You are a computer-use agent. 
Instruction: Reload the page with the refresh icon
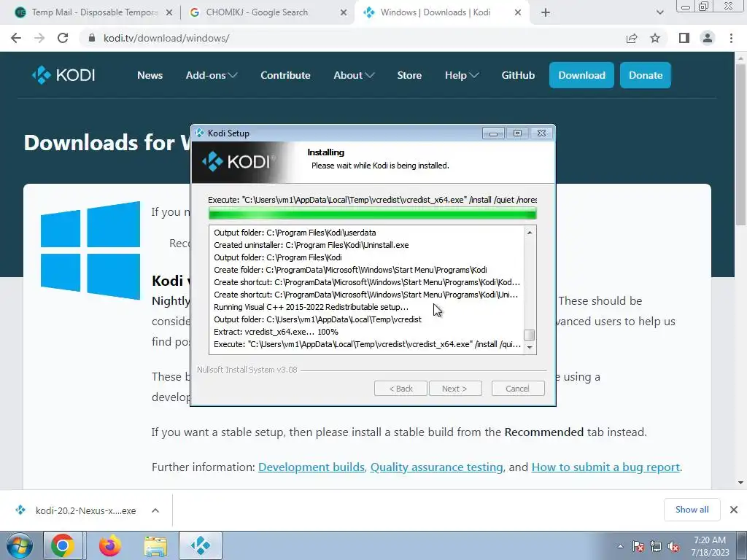[x=63, y=38]
